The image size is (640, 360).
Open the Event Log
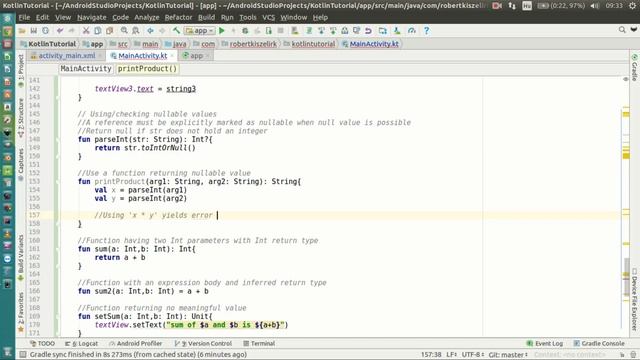click(544, 343)
